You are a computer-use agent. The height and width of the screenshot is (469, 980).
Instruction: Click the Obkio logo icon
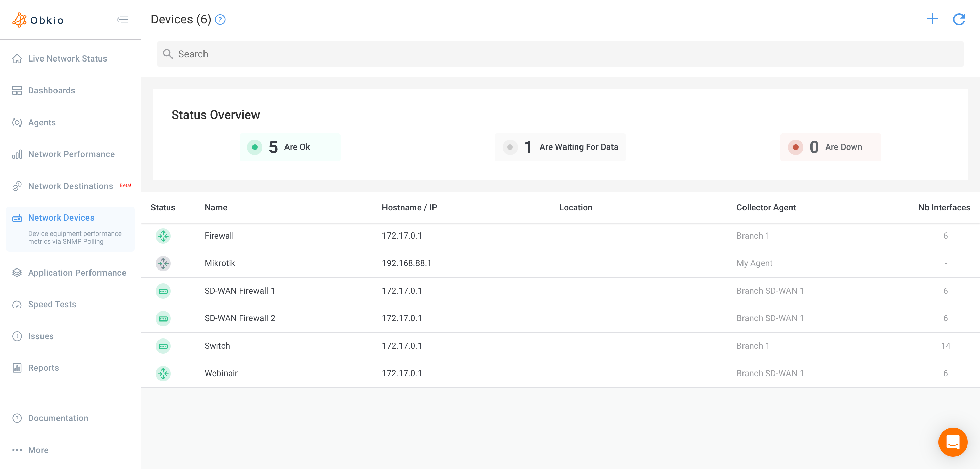19,20
